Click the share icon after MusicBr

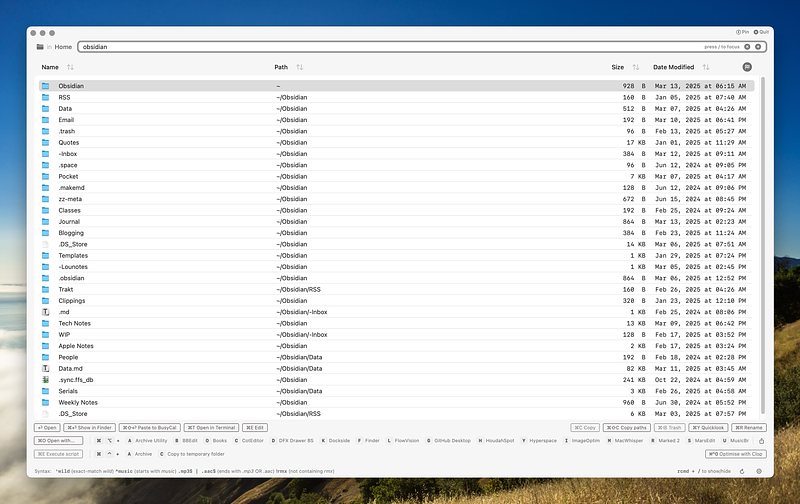(761, 441)
